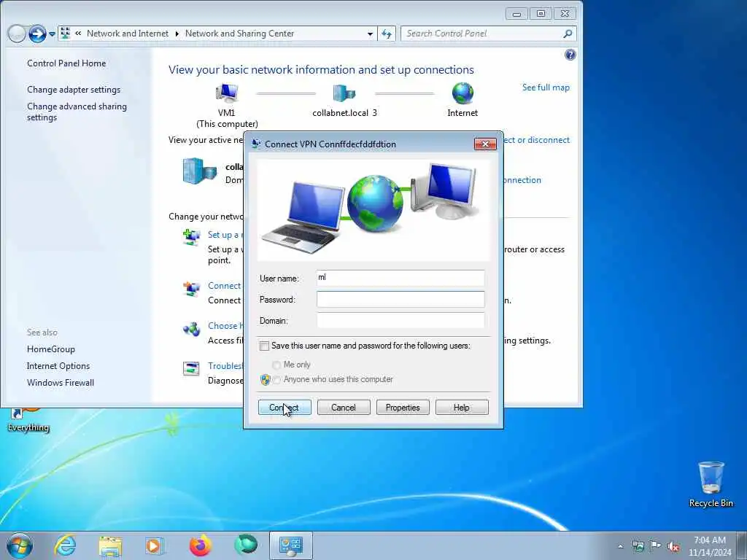The height and width of the screenshot is (560, 747).
Task: Select Anyone who uses this computer option
Action: pos(276,379)
